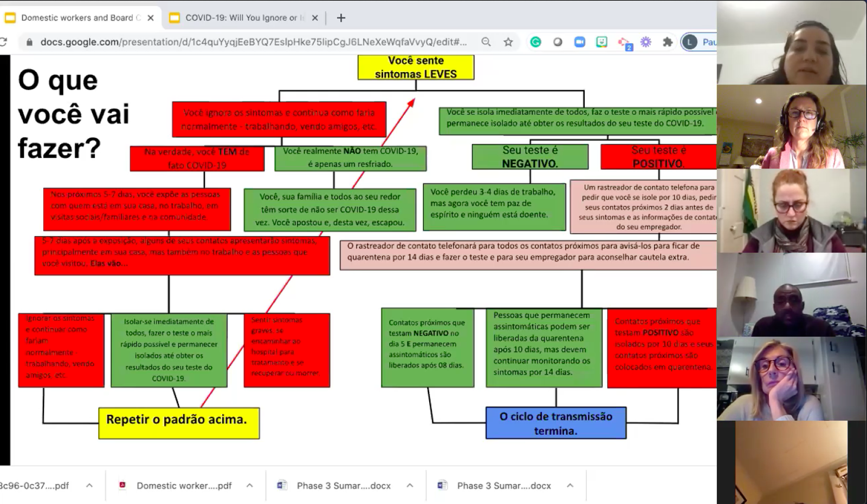Open the 0c37....pdf download
Screen dimensions: 867x504
point(36,486)
